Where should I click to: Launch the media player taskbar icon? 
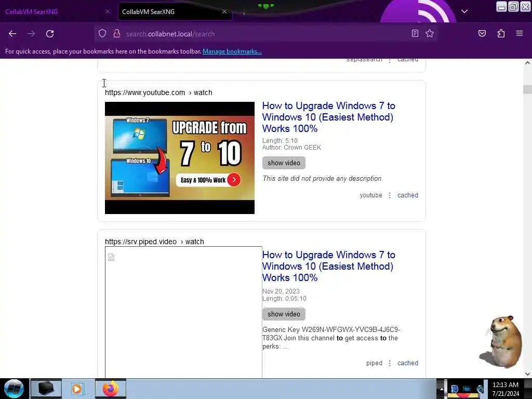pos(77,389)
